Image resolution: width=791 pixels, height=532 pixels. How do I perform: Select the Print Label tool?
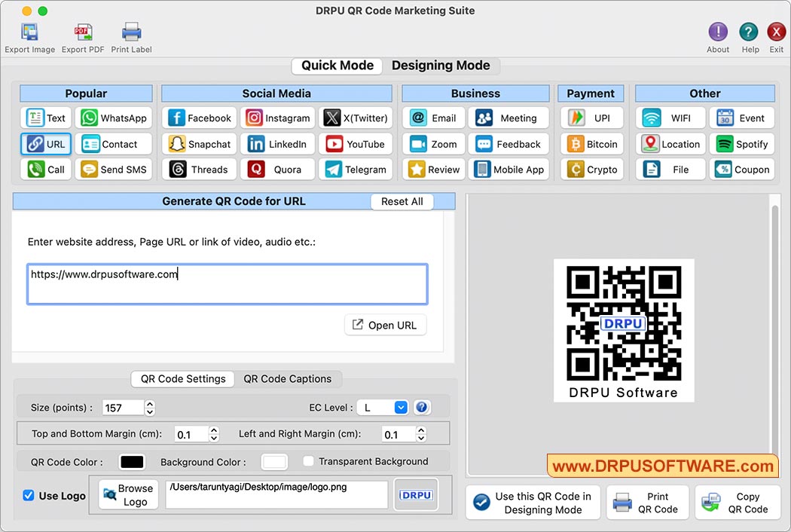[x=131, y=36]
